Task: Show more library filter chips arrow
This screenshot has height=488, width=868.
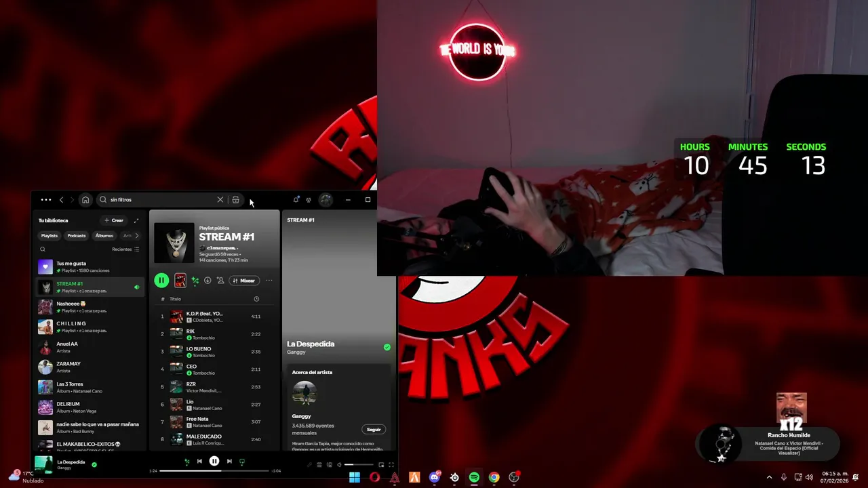Action: tap(137, 236)
